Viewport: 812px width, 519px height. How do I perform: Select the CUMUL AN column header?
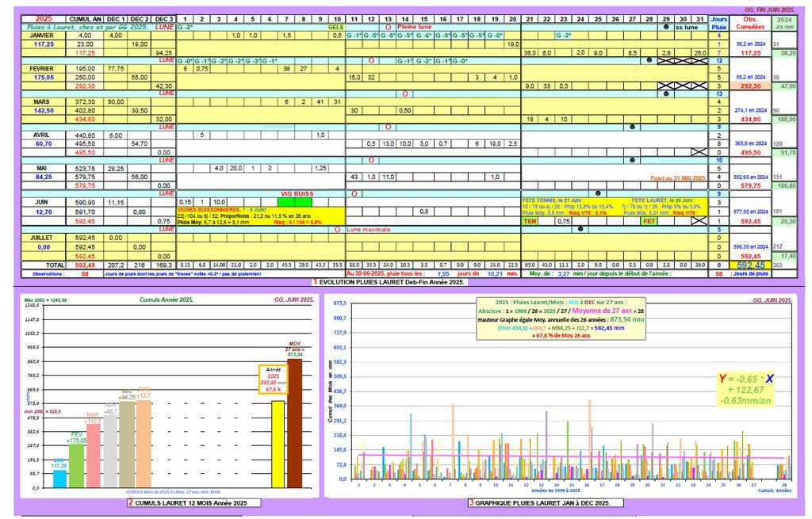84,17
